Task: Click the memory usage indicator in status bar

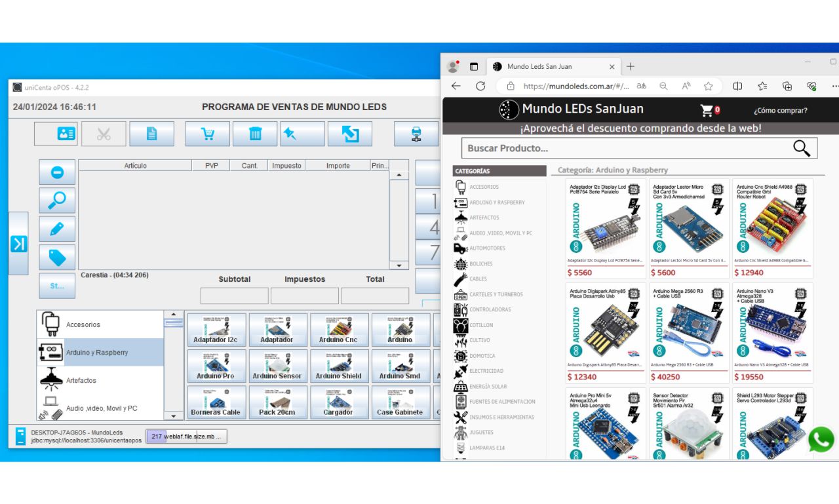Action: coord(186,436)
